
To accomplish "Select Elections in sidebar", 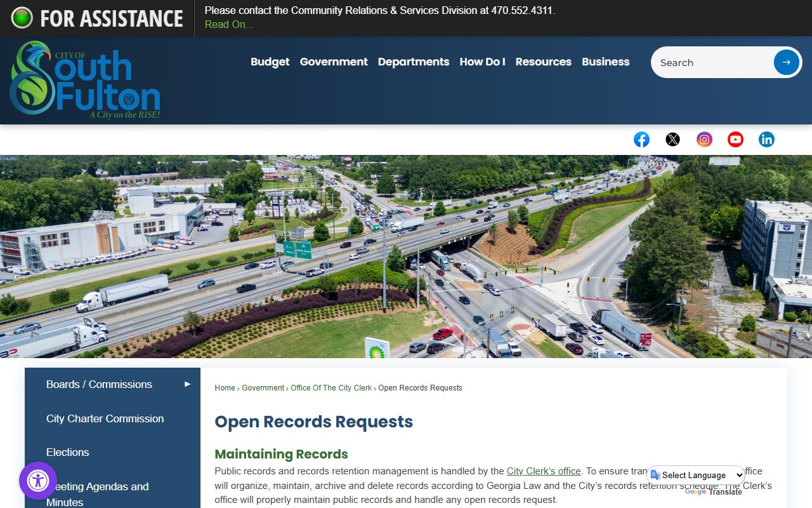I will pos(68,452).
